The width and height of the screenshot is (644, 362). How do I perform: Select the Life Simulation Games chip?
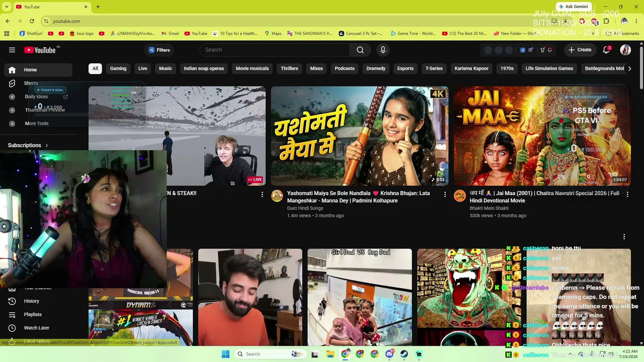point(549,68)
